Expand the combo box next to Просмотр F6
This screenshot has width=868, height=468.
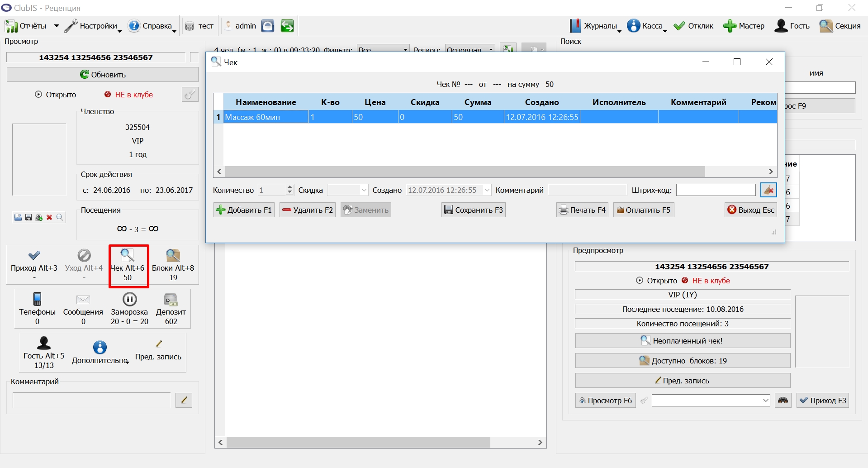point(766,401)
